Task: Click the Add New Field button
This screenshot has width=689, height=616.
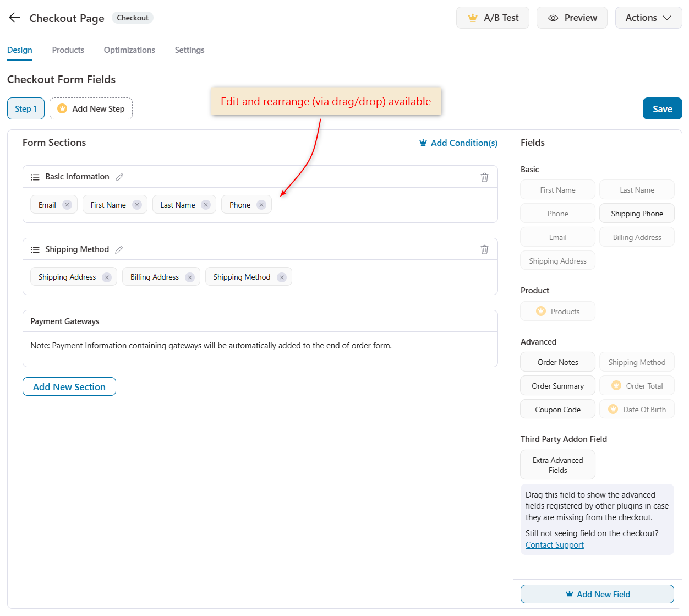Action: point(597,594)
